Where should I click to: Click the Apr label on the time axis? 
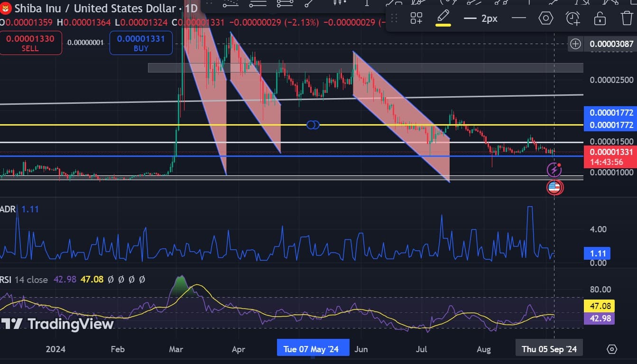238,349
